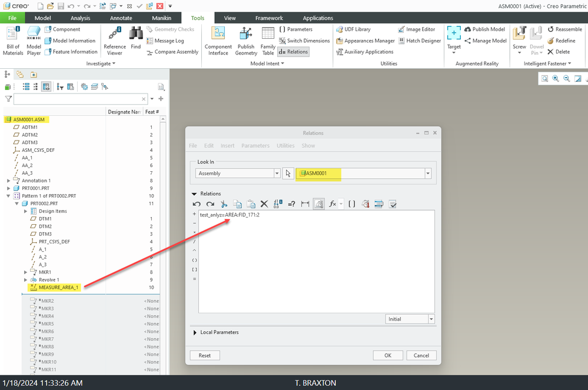Click the brackets parameter icon in Relations toolbar
588x390 pixels.
point(352,204)
